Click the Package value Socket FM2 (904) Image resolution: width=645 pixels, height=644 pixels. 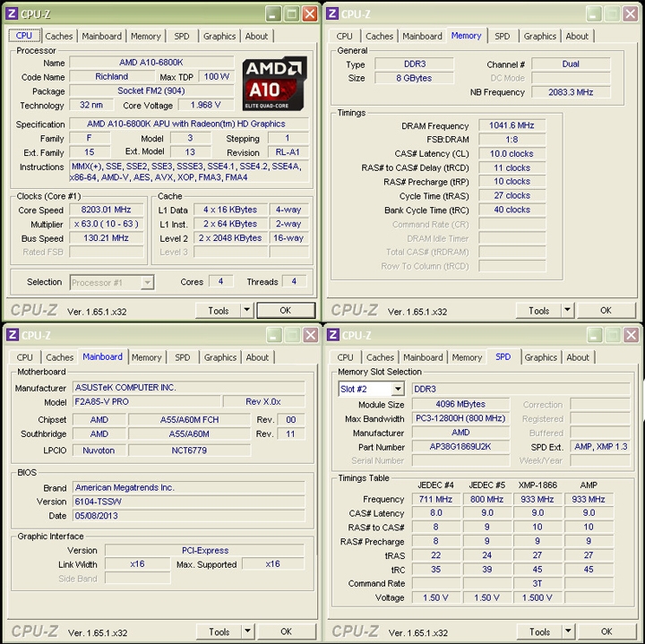[x=151, y=90]
